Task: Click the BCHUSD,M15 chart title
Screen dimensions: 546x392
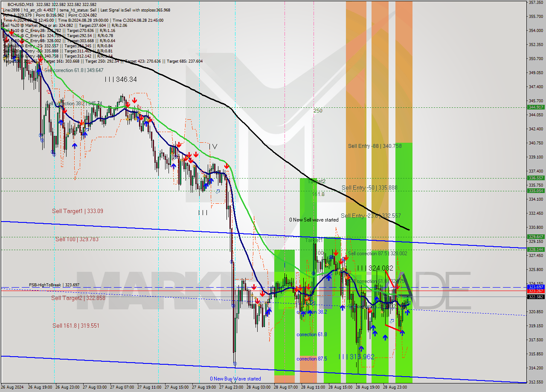Action: coord(20,4)
